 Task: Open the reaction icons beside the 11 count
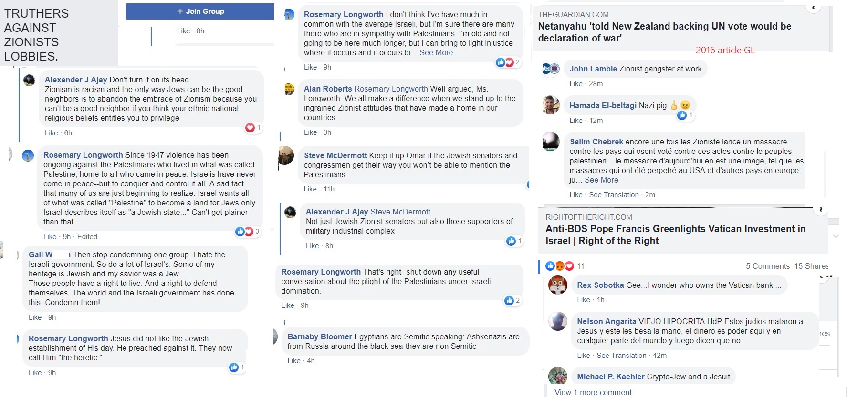pos(559,266)
